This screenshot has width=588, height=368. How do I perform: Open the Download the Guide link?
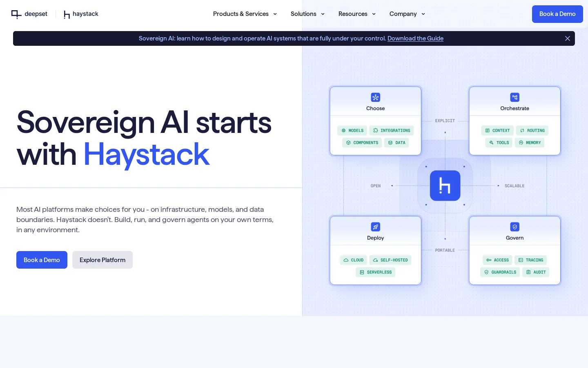point(415,38)
